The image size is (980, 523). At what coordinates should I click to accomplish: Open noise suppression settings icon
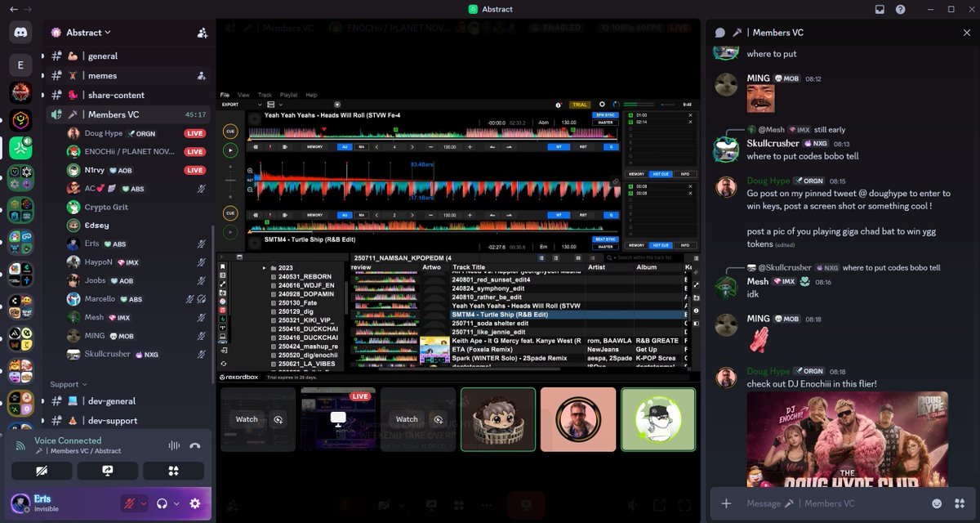pyautogui.click(x=173, y=445)
